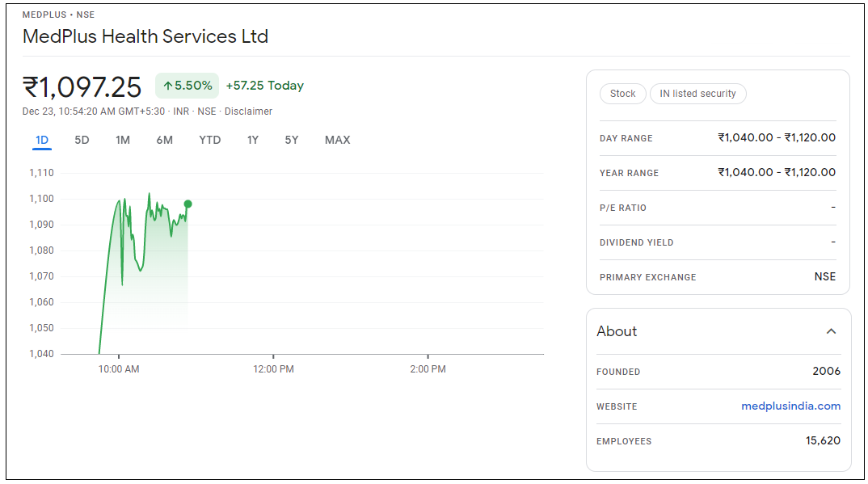Click the 12:00 PM axis label

pyautogui.click(x=273, y=369)
